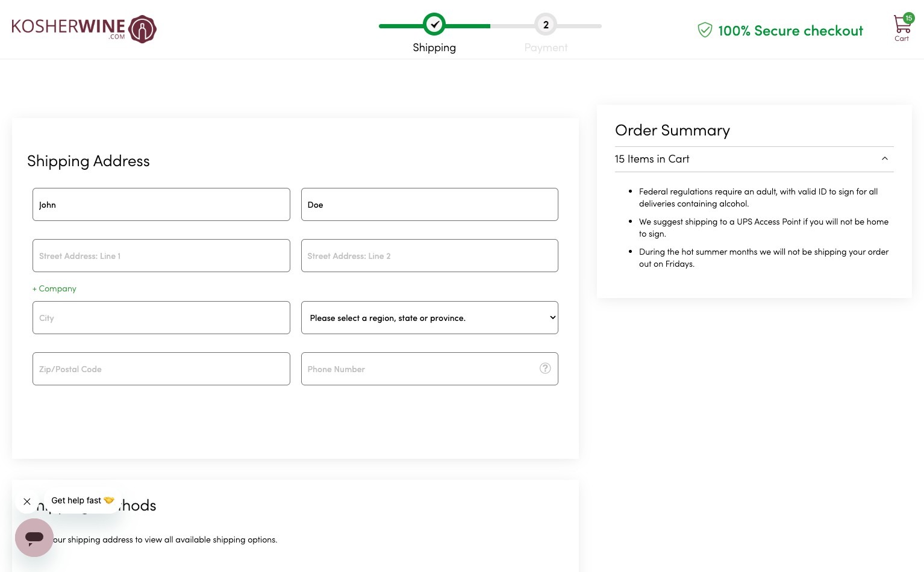Screen dimensions: 924x572
Task: Click the UPS Access Point suggestion text
Action: point(764,228)
